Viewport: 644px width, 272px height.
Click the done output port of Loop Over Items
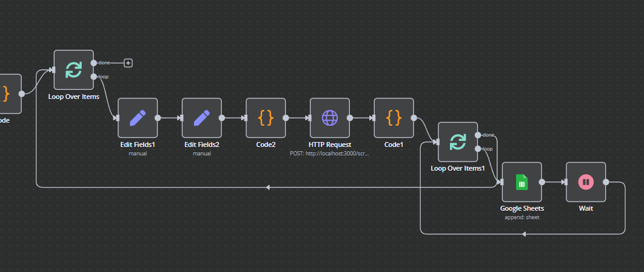(x=93, y=63)
